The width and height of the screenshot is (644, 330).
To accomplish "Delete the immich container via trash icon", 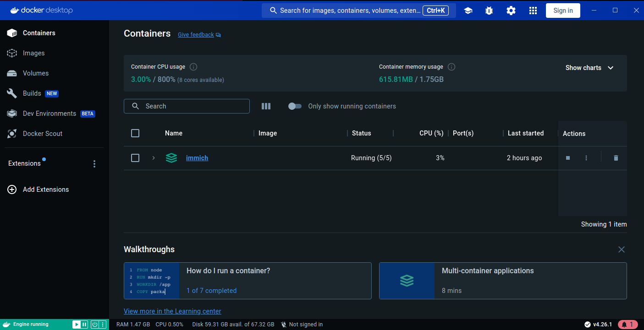I will (616, 157).
